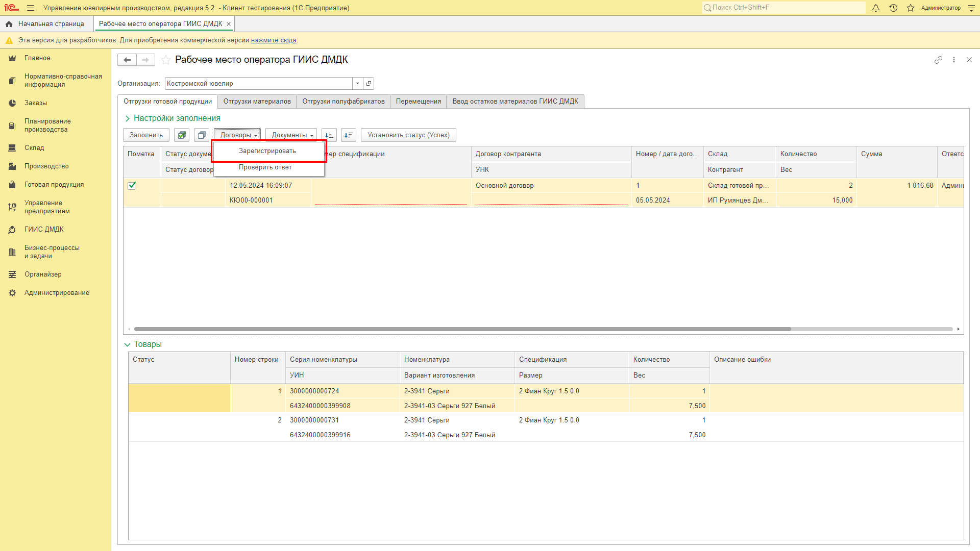Screen dimensions: 980x551
Task: Open the history clock icon
Action: click(893, 8)
